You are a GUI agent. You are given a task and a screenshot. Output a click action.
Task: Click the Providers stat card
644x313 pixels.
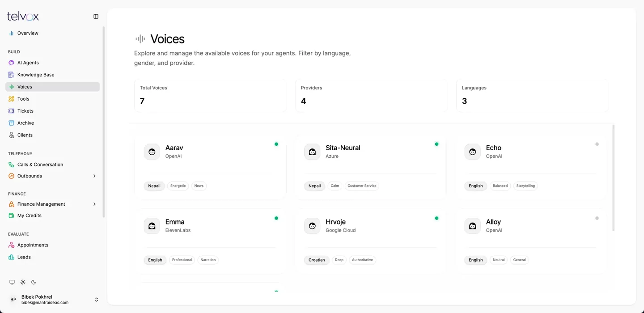pos(372,95)
